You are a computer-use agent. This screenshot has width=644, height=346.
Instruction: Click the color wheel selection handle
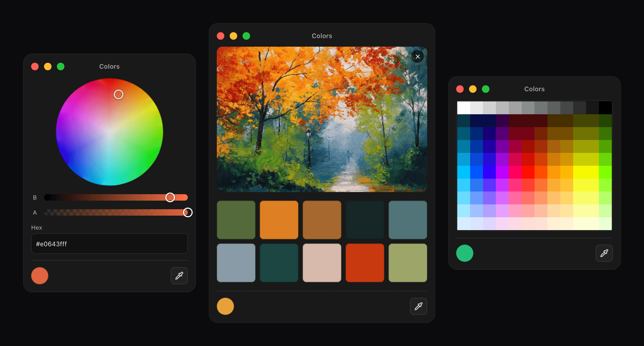(x=119, y=94)
